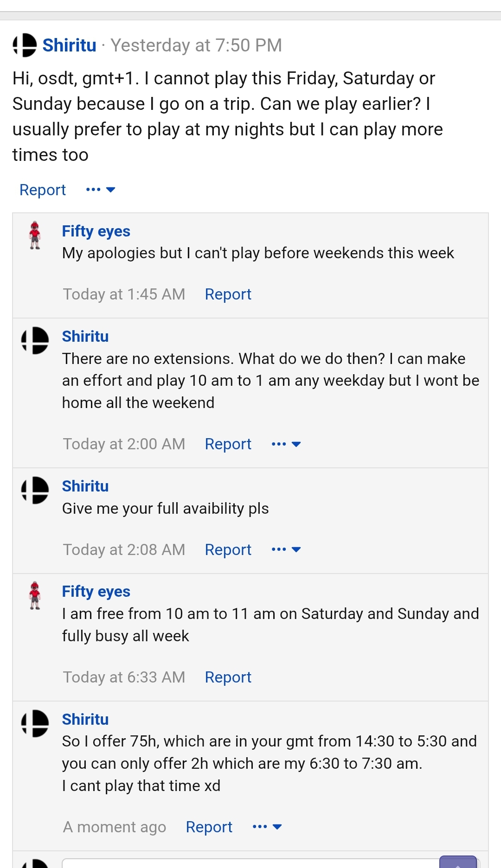The image size is (501, 868).
Task: Open Shiritu's profile from the post header
Action: coord(70,45)
